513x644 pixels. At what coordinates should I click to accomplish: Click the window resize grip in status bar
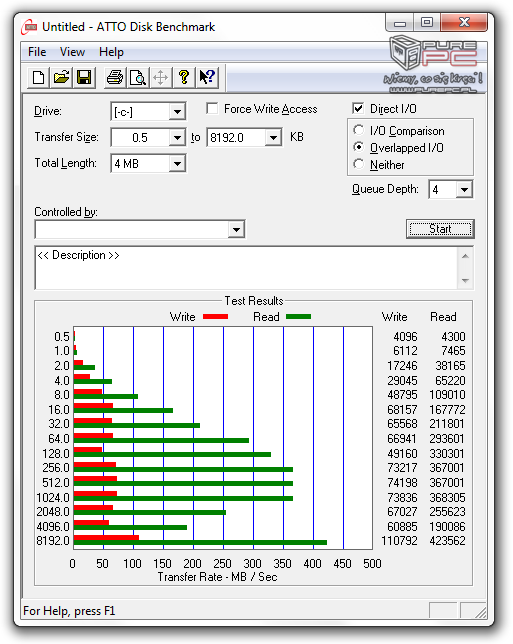pyautogui.click(x=480, y=611)
